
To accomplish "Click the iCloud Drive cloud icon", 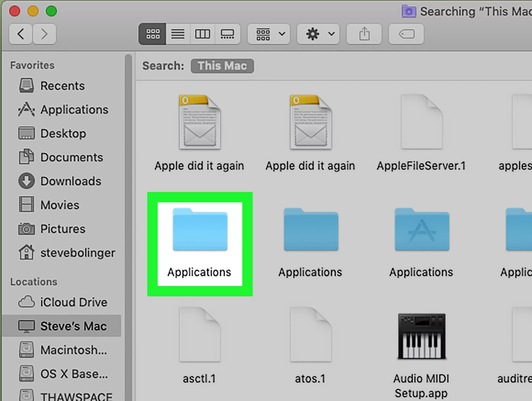I will tap(26, 302).
